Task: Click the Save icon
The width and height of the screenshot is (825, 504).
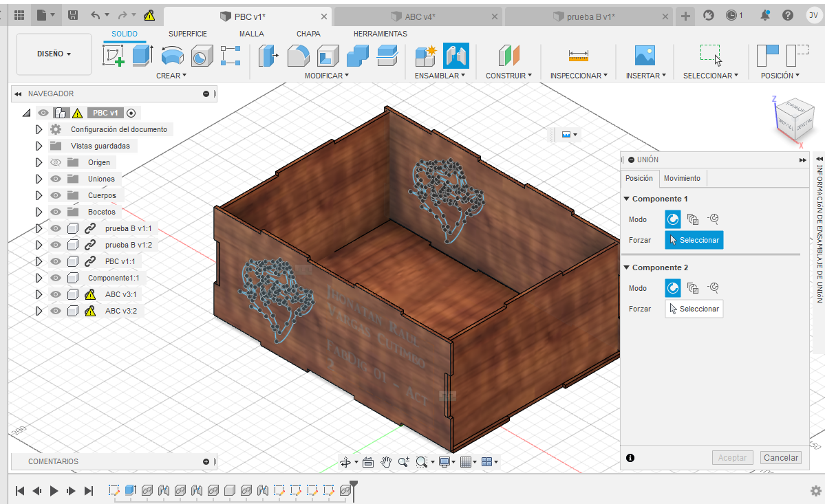Action: [x=73, y=16]
